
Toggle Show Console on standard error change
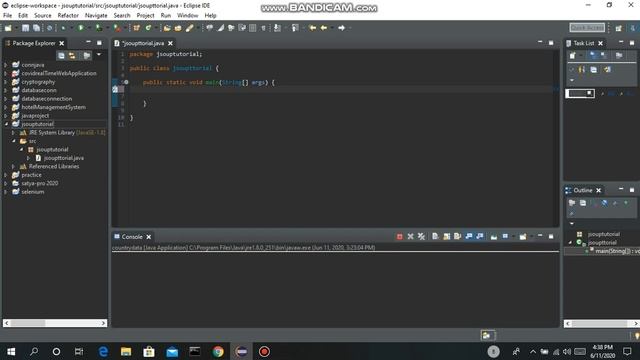pos(480,236)
